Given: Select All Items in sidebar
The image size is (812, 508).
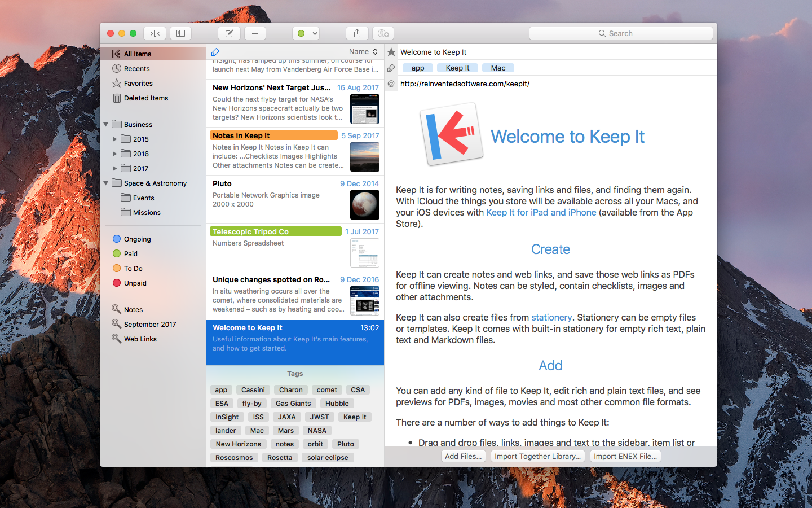Looking at the screenshot, I should coord(153,54).
